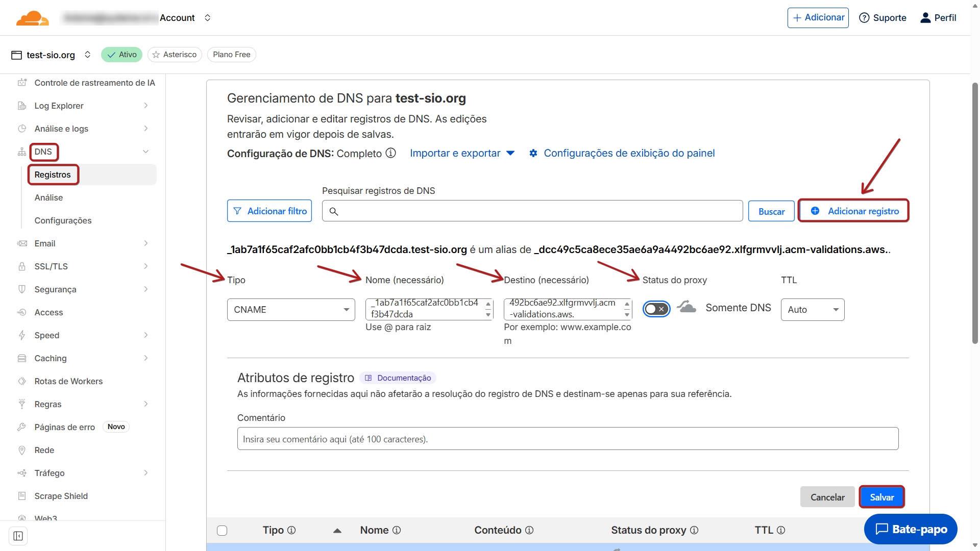This screenshot has width=980, height=551.
Task: Click the Salvar button
Action: (x=881, y=497)
